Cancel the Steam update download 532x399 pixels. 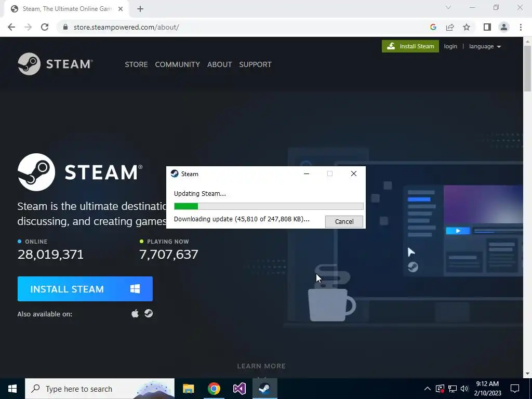(x=344, y=221)
